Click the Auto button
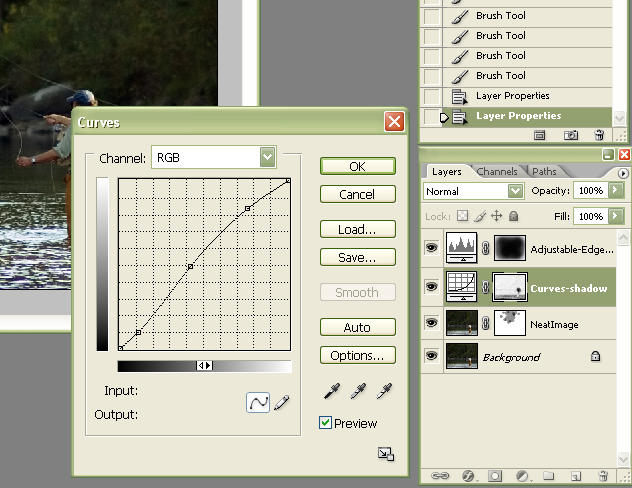Image resolution: width=632 pixels, height=488 pixels. (358, 327)
